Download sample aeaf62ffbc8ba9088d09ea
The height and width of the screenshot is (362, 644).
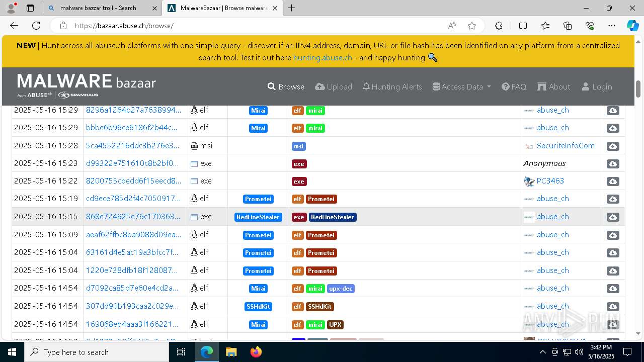[x=613, y=235]
